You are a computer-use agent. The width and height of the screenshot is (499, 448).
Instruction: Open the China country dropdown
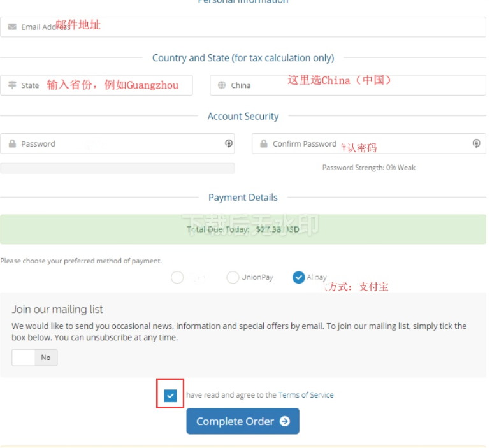pos(347,85)
